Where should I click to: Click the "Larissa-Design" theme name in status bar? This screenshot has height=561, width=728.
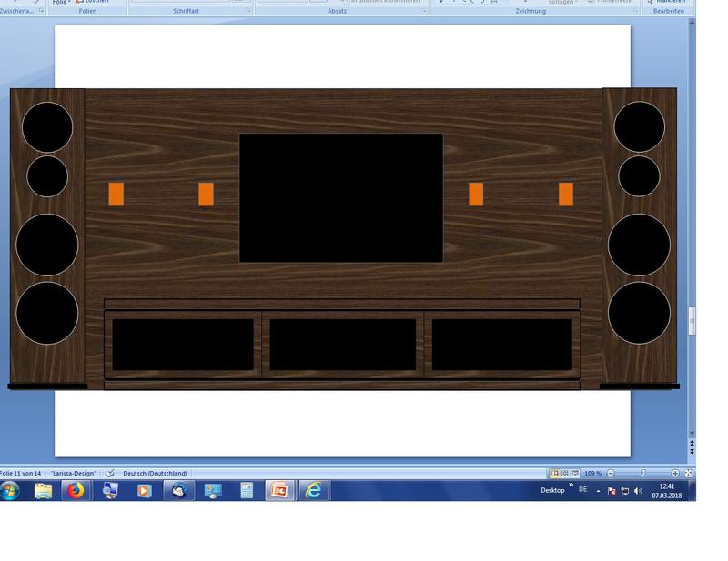point(74,474)
